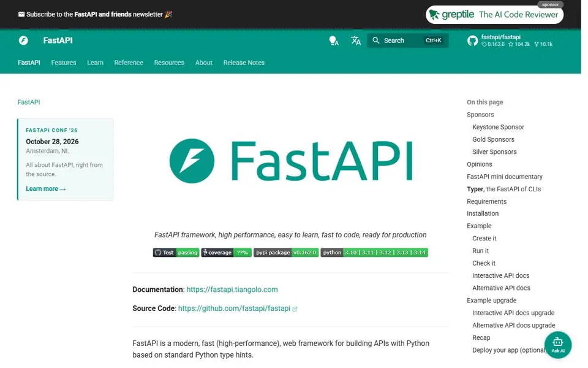Click the FastAPI breadcrumb link in sidebar
The width and height of the screenshot is (588, 368).
[29, 102]
